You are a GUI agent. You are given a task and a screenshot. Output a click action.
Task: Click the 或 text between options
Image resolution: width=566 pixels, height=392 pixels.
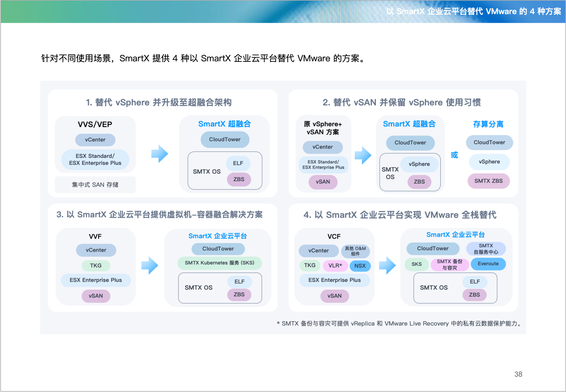point(454,155)
